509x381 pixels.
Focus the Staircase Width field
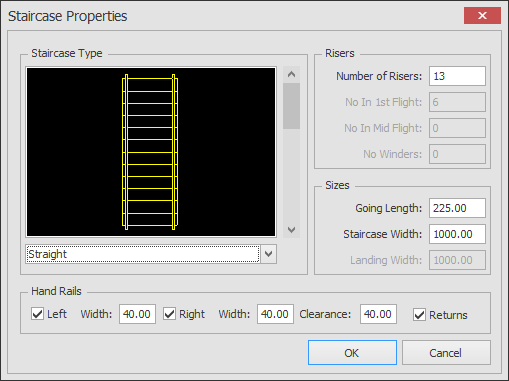tap(457, 234)
